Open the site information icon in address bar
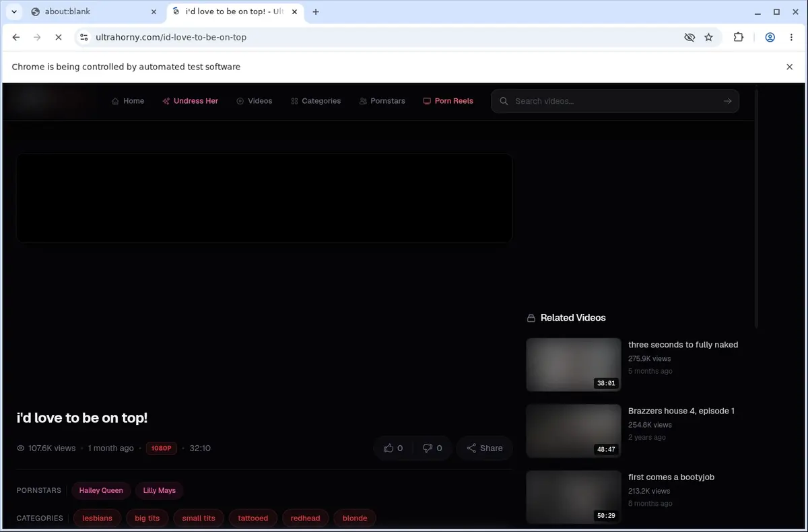This screenshot has width=808, height=532. coord(83,38)
